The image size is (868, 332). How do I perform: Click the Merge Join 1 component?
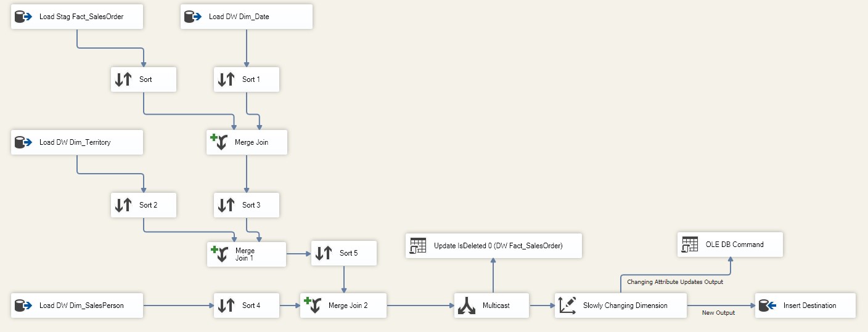click(247, 254)
